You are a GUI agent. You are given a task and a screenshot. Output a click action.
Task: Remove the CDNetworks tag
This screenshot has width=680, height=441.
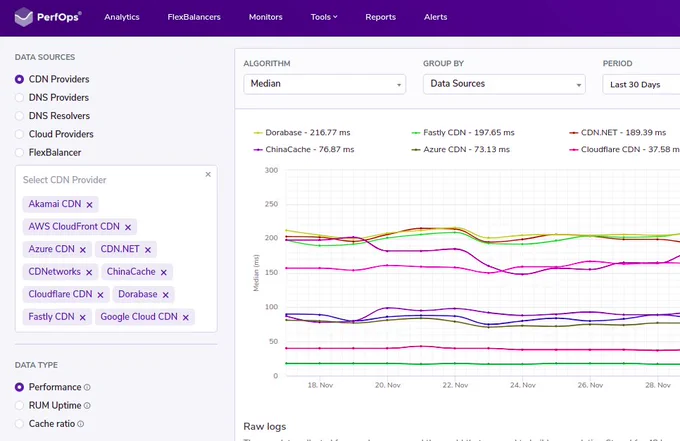89,272
